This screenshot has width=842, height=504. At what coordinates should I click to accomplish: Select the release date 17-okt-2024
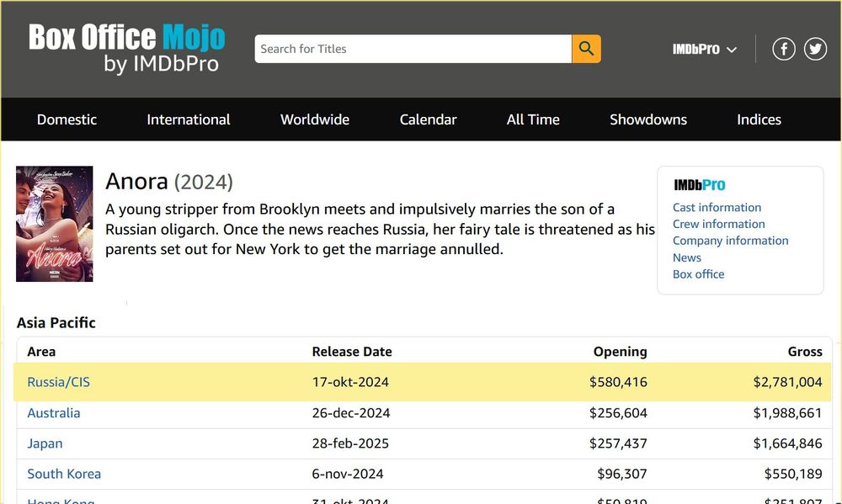coord(350,382)
